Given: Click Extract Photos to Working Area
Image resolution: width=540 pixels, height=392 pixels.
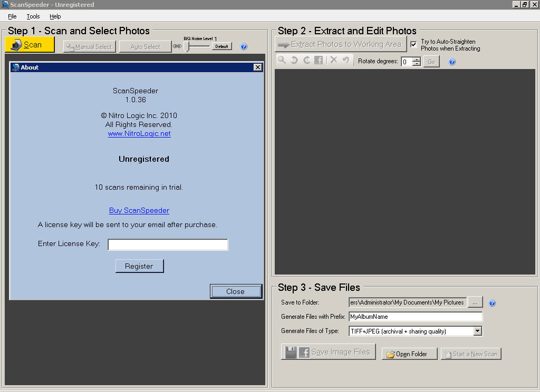Looking at the screenshot, I should (341, 44).
